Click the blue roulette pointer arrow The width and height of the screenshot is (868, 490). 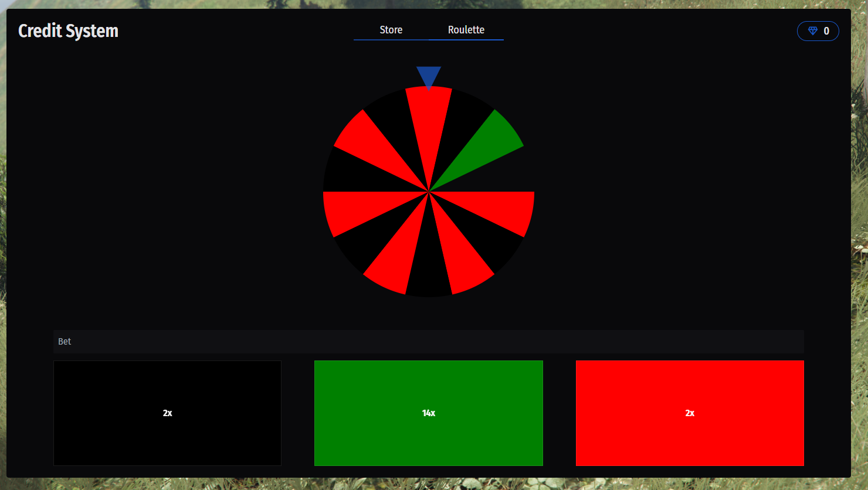tap(429, 77)
